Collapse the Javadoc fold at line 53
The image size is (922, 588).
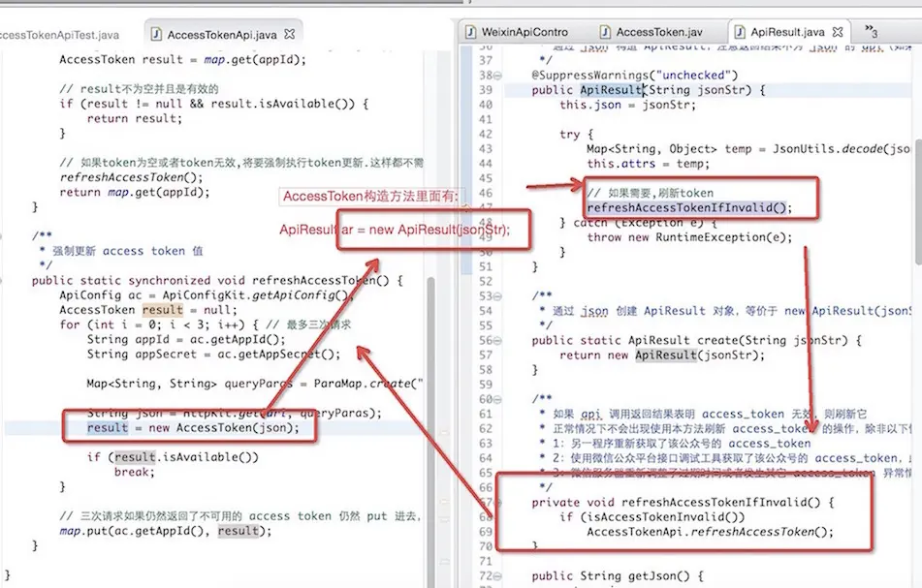[497, 296]
